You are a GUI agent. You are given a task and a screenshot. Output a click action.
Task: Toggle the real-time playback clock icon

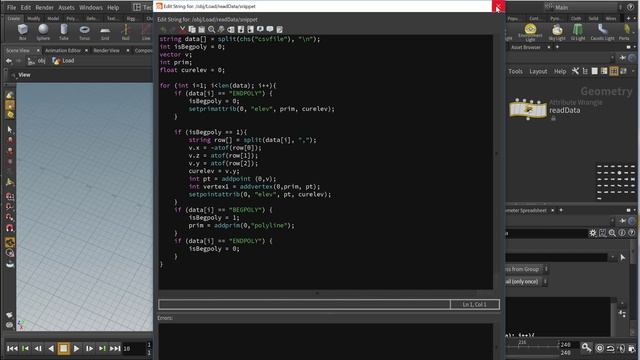599,348
